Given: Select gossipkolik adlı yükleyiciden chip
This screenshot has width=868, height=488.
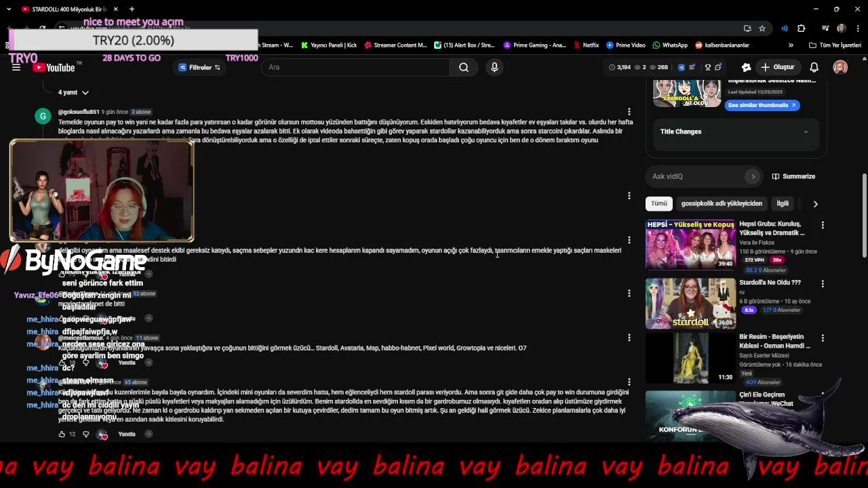Looking at the screenshot, I should point(722,203).
